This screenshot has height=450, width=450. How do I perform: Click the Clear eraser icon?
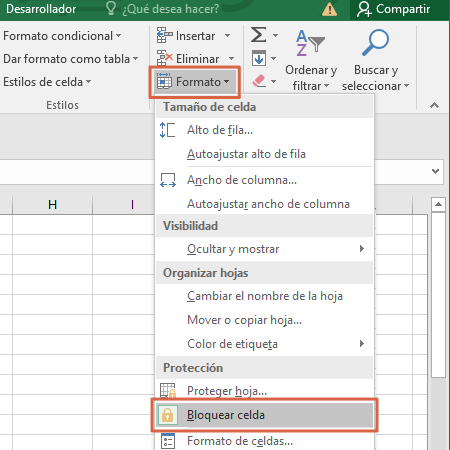(259, 81)
